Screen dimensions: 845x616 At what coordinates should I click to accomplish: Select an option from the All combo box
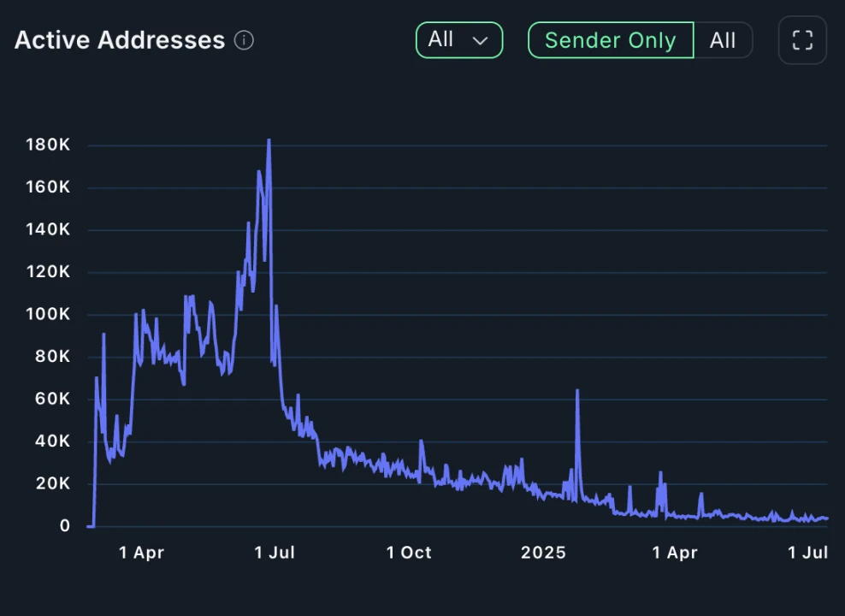click(x=458, y=40)
